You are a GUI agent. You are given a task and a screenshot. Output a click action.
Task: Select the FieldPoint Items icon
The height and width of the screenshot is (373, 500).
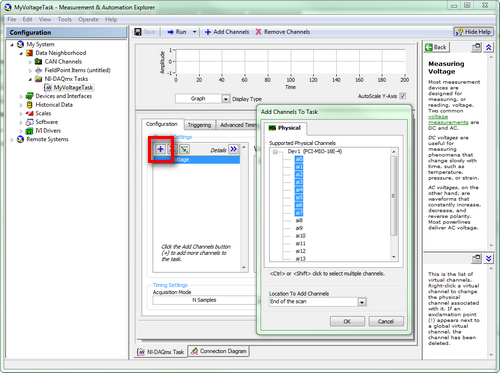pos(39,70)
